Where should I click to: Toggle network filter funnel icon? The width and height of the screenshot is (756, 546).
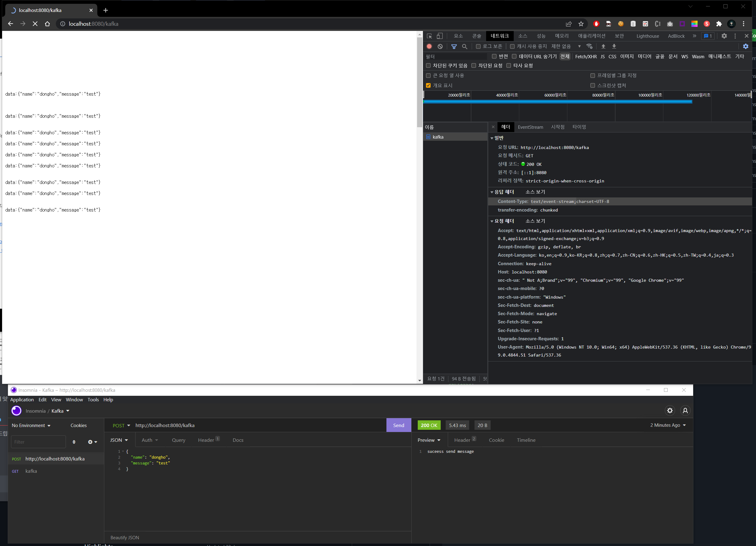454,46
